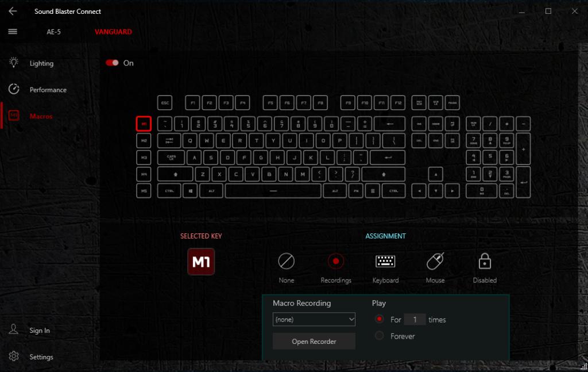
Task: Set assignment to Disabled lock icon
Action: [x=485, y=261]
